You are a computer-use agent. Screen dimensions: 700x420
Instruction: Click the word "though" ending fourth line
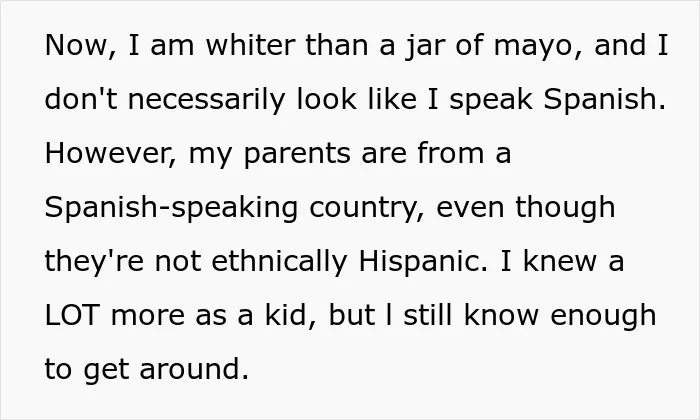click(565, 209)
